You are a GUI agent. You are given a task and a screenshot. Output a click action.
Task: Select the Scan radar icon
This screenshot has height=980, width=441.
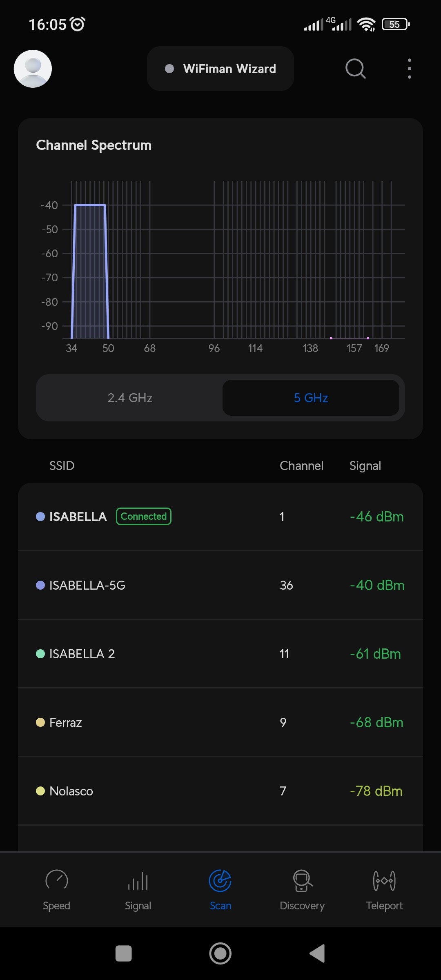coord(220,880)
